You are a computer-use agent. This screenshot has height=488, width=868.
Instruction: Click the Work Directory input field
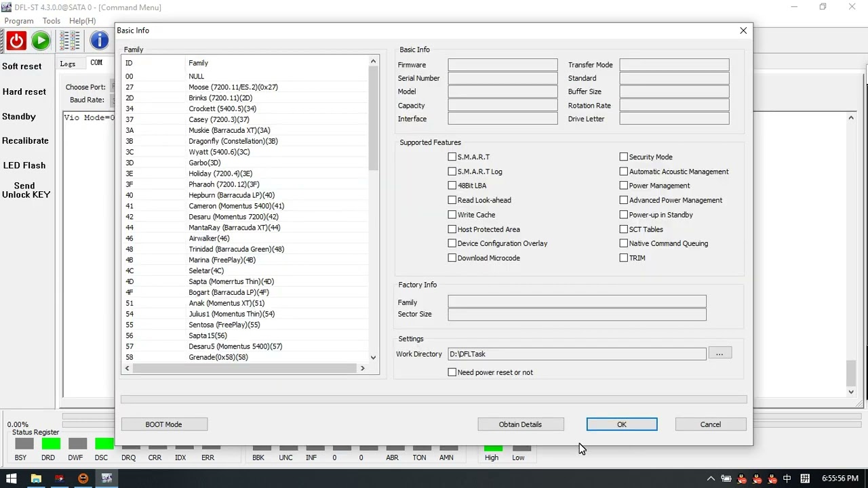(x=576, y=354)
